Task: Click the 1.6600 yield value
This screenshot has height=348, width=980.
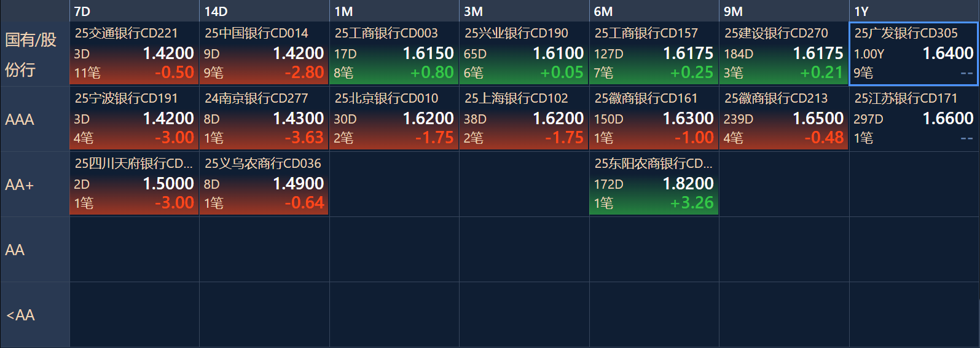Action: coord(948,118)
